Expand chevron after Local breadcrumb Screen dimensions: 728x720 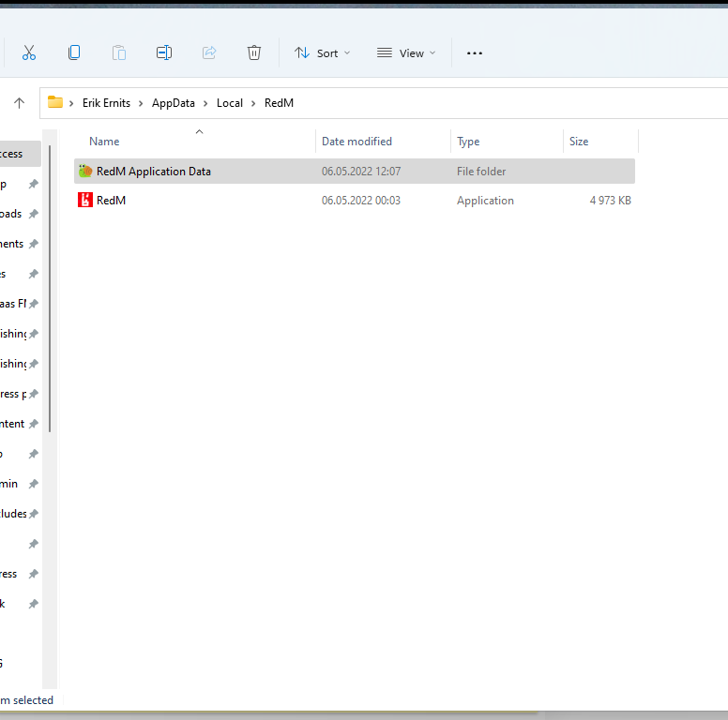click(x=253, y=103)
